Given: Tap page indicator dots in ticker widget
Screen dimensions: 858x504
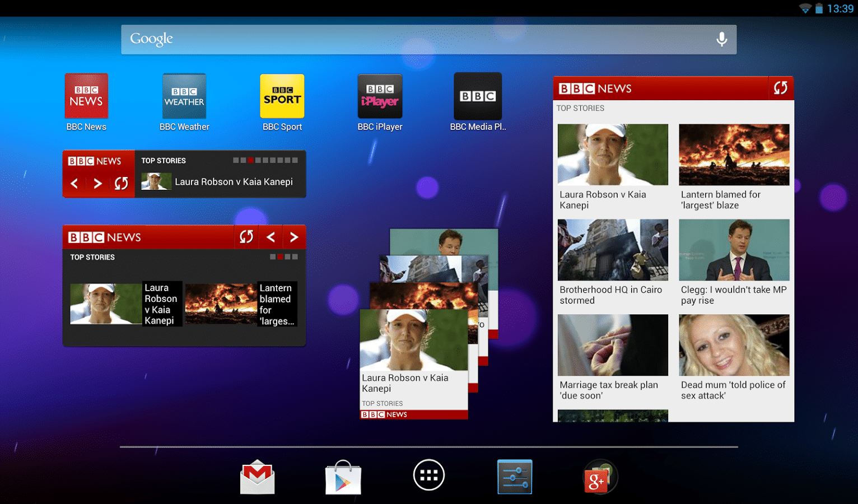Looking at the screenshot, I should pos(265,160).
